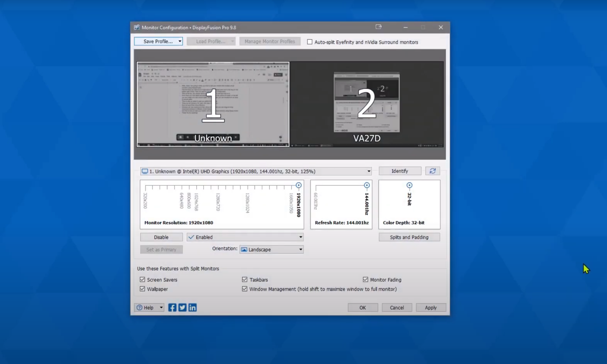607x364 pixels.
Task: Click the Help question mark icon
Action: point(139,307)
